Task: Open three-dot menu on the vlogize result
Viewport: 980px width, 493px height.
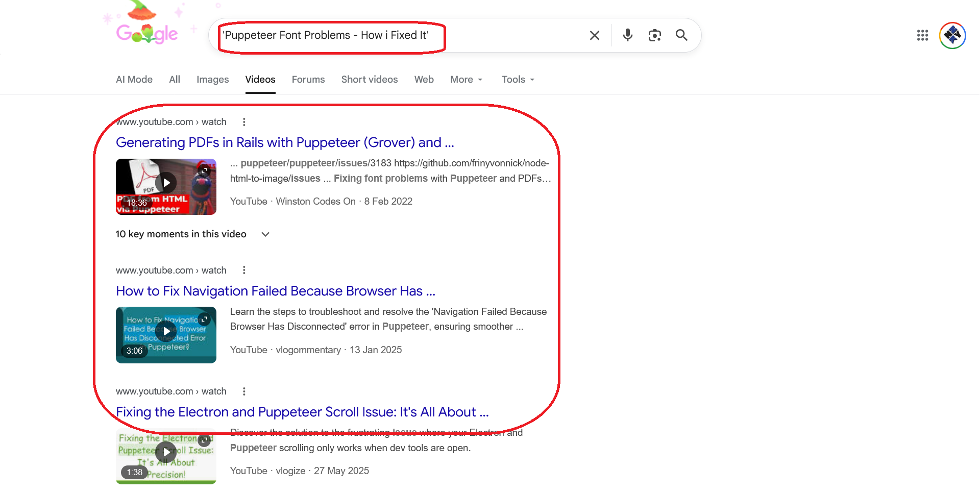Action: [244, 391]
